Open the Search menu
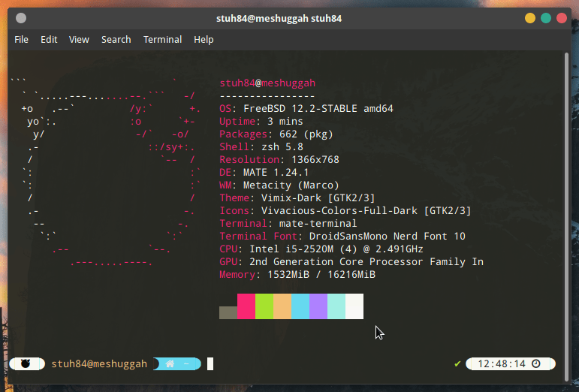 [116, 40]
